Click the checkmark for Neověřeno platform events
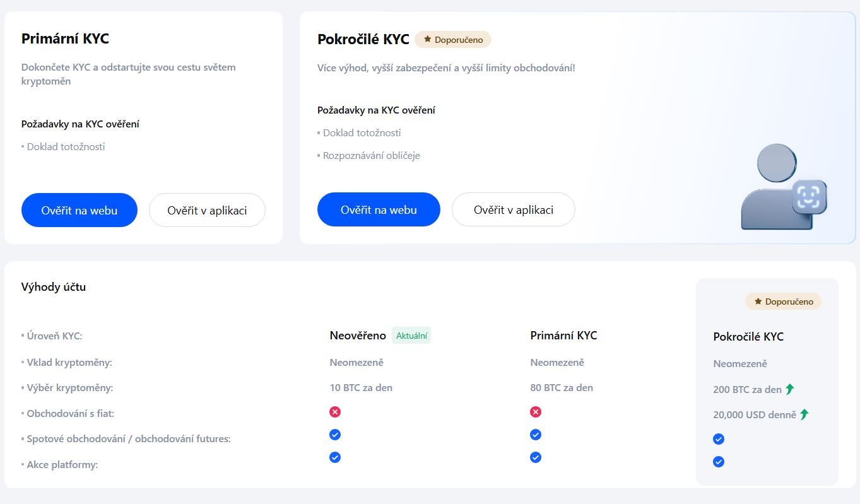 coord(334,457)
